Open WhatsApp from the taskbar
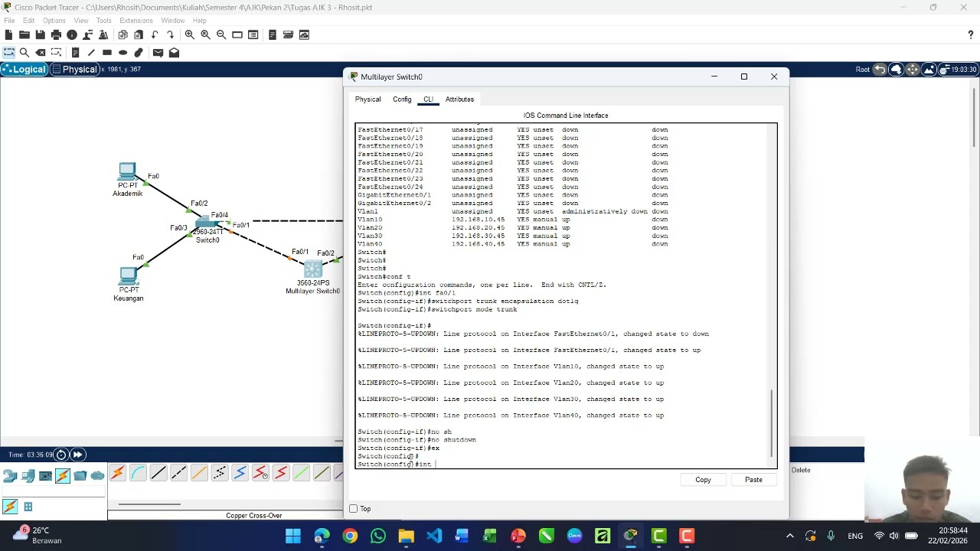 (x=378, y=536)
